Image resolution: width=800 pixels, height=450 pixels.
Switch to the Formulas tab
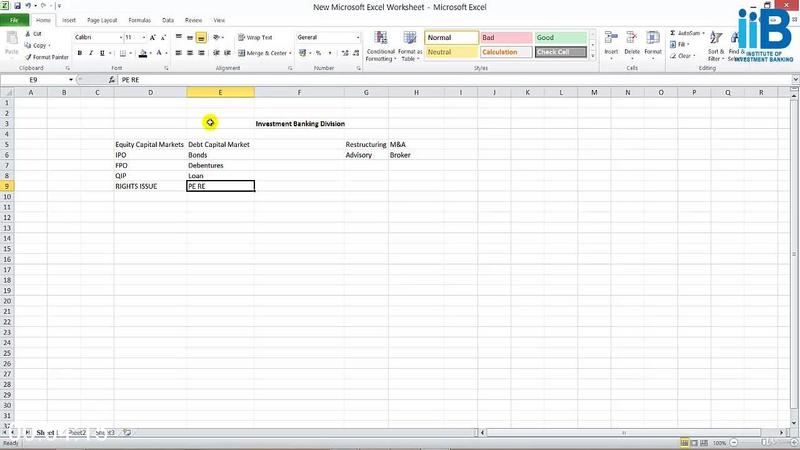(x=139, y=20)
